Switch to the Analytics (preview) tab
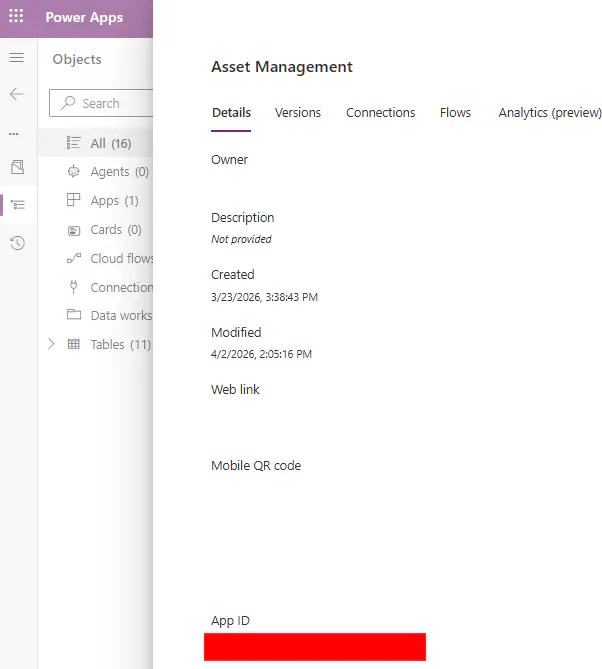 (550, 113)
